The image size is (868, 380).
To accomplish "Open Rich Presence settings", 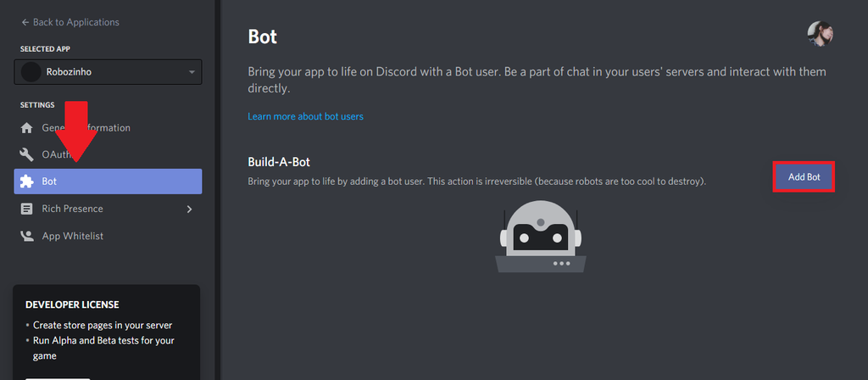I will click(108, 209).
